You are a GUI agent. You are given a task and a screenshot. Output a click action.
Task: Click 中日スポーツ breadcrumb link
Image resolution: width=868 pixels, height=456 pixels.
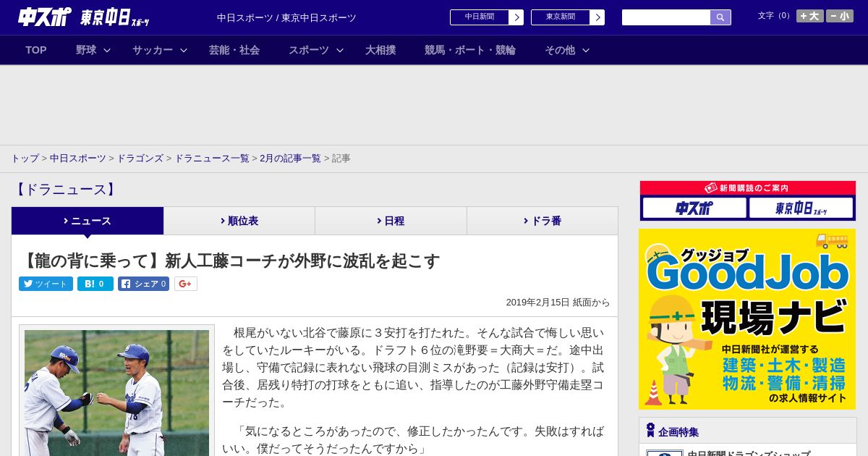(78, 159)
